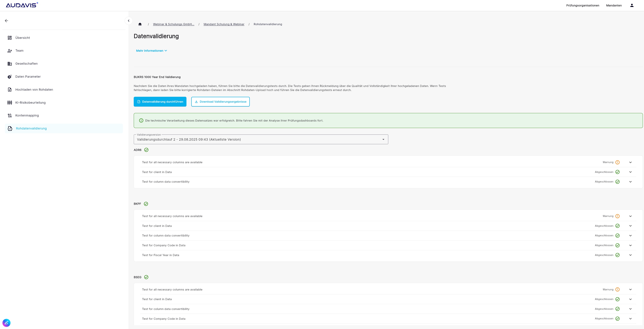The width and height of the screenshot is (644, 329).
Task: Go to KI-Risikobeurteilung page
Action: coord(30,102)
